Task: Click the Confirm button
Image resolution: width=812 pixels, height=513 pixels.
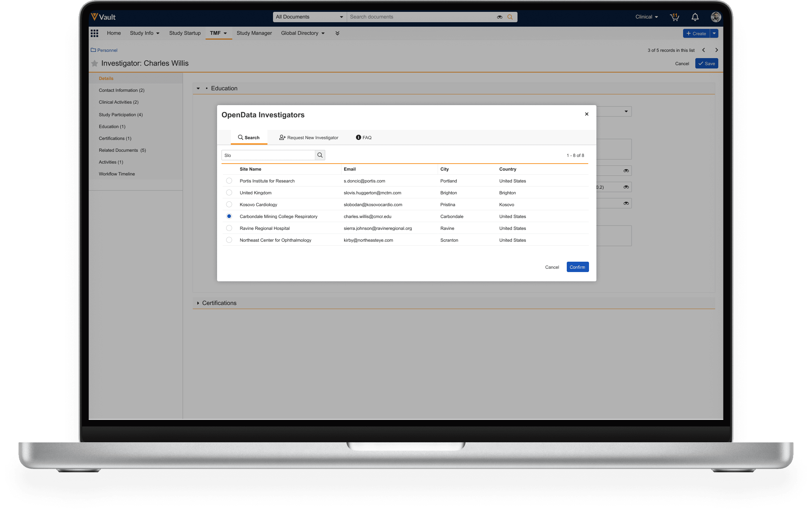Action: pyautogui.click(x=577, y=267)
